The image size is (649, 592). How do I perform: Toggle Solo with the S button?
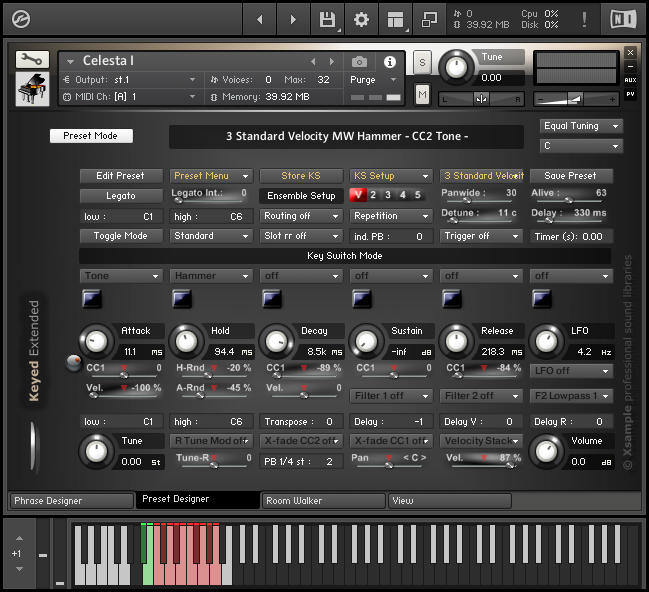coord(422,63)
